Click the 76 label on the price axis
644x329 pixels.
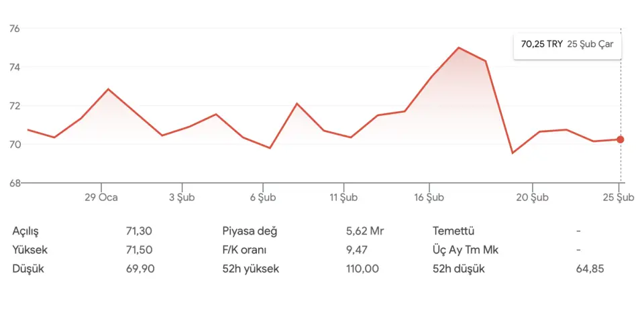click(x=15, y=29)
